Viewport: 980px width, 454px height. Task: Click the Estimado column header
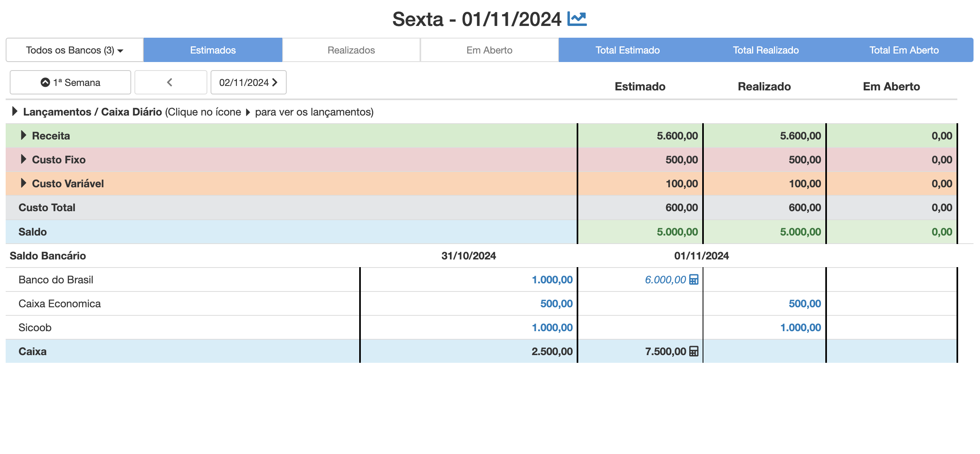click(x=640, y=86)
